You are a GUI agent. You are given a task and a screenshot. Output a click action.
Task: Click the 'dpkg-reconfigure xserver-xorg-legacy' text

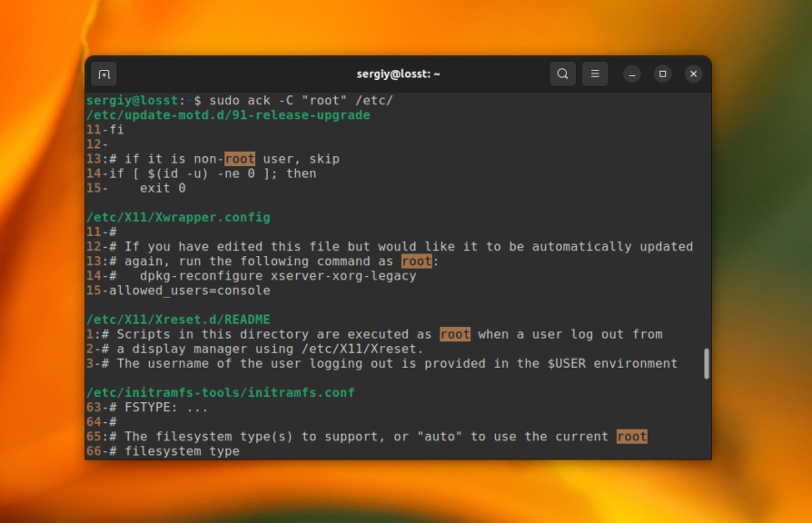coord(278,275)
